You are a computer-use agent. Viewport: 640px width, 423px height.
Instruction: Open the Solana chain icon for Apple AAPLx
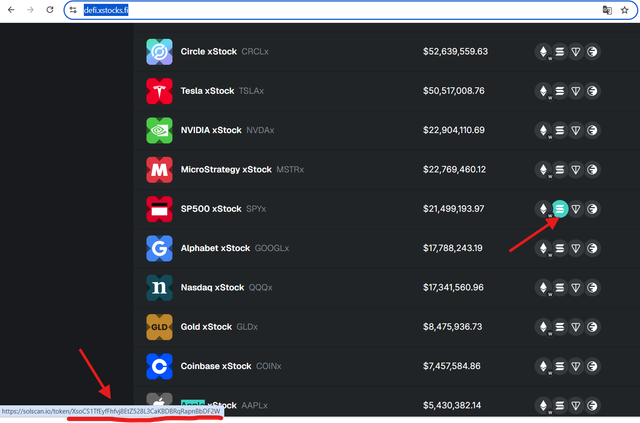[560, 405]
